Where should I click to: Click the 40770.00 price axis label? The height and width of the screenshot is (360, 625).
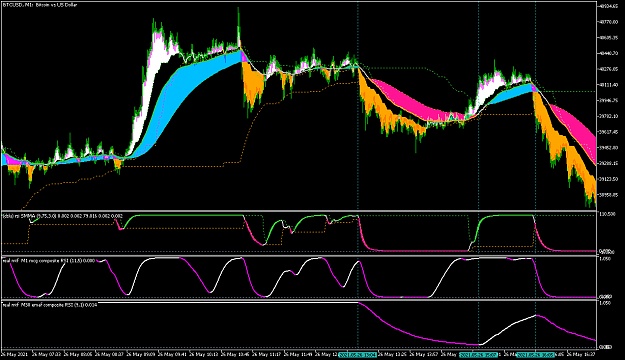point(609,22)
